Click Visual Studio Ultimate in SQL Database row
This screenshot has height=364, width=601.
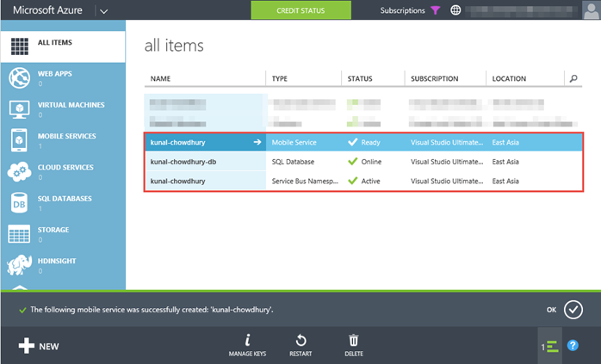pos(447,162)
